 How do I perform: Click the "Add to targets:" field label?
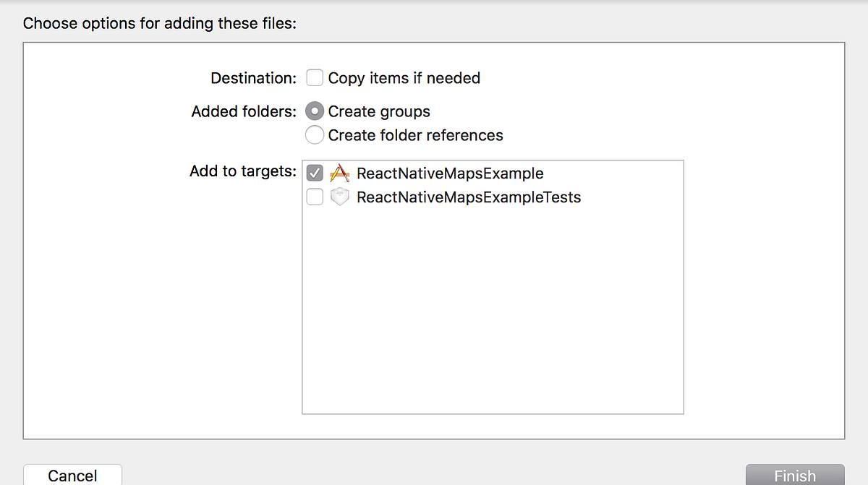point(243,171)
